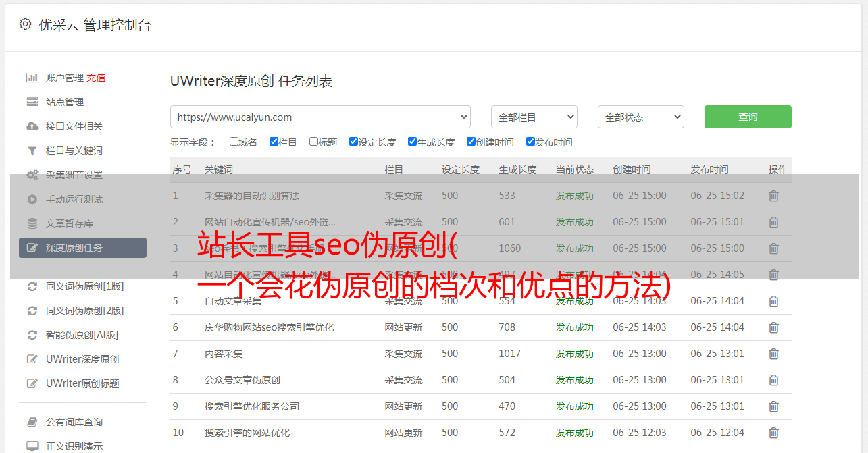Click the trash icon in row 4

click(x=773, y=275)
